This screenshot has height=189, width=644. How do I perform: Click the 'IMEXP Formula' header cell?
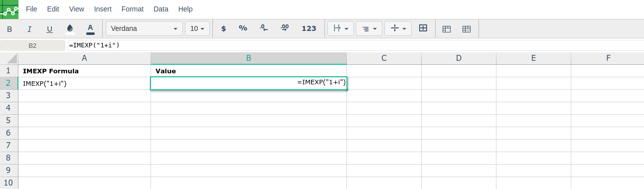(x=84, y=71)
